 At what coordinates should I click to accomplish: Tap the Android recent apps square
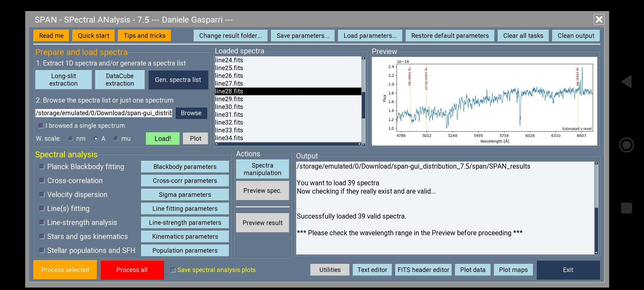tap(627, 208)
